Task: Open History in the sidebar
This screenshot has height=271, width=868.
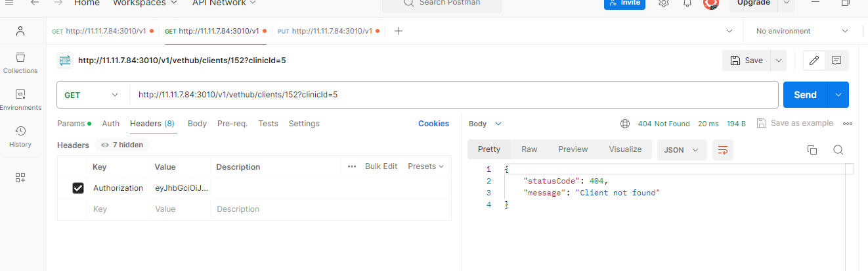Action: [x=20, y=137]
